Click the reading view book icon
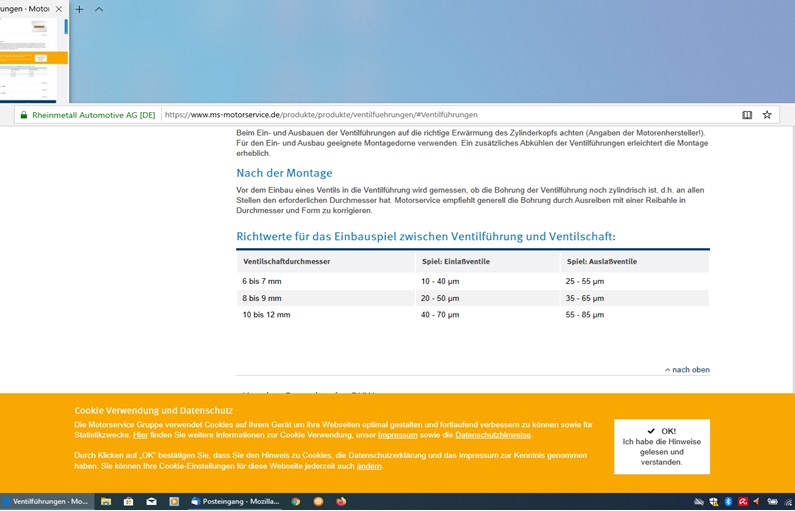Image resolution: width=795 pixels, height=511 pixels. click(747, 115)
